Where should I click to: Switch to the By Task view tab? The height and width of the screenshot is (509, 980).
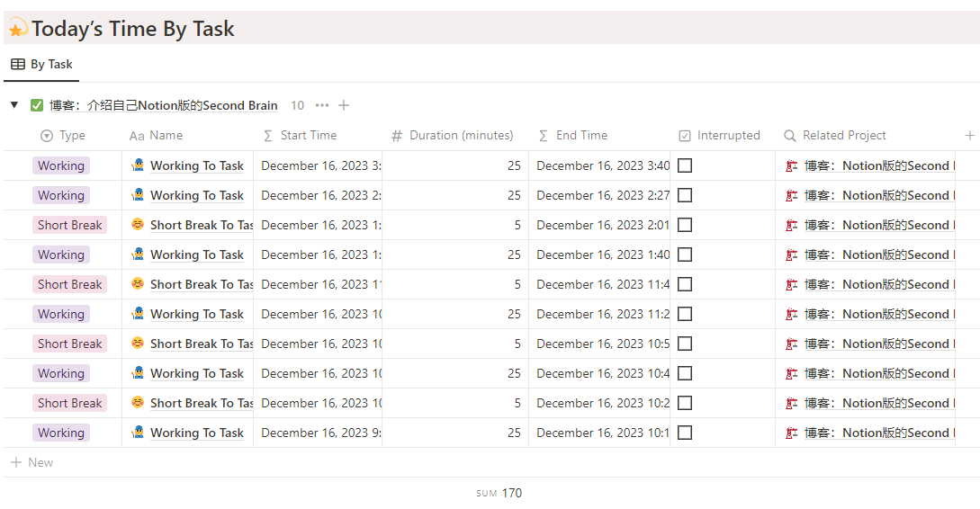(x=42, y=65)
